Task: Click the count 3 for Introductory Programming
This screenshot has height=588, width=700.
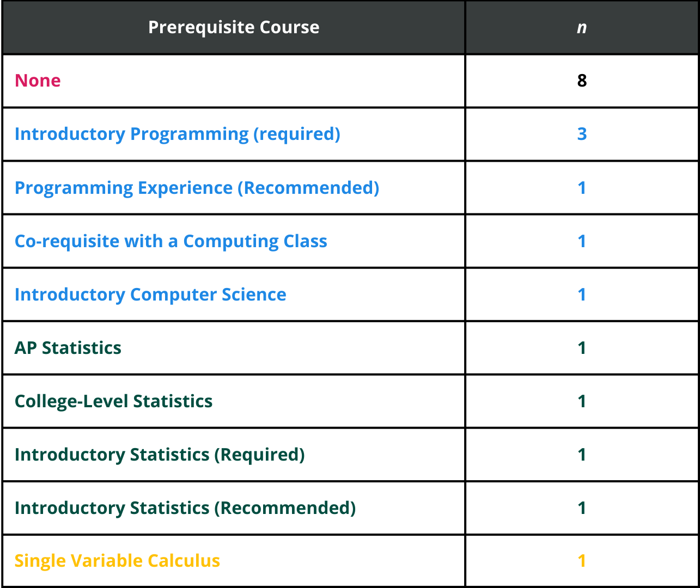Action: [x=582, y=134]
